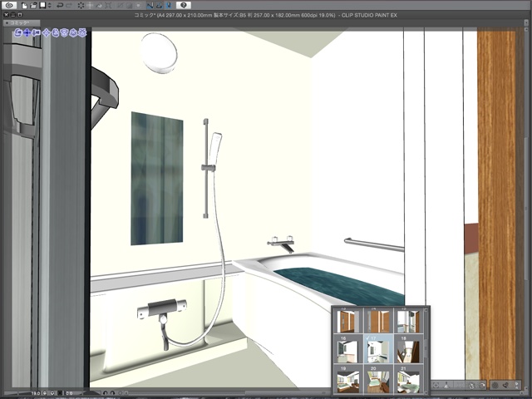
Task: Rotate the canvas view right
Action: [x=112, y=393]
